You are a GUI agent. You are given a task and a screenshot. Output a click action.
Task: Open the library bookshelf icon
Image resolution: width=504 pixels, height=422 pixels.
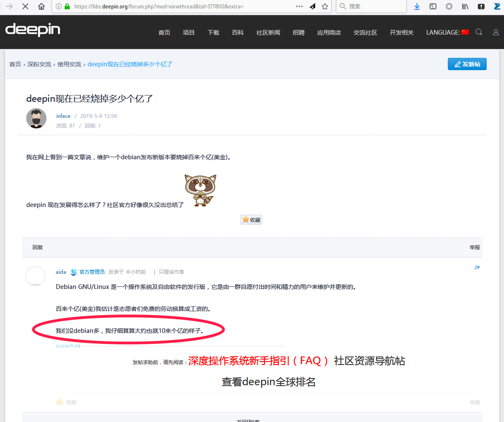(x=465, y=6)
